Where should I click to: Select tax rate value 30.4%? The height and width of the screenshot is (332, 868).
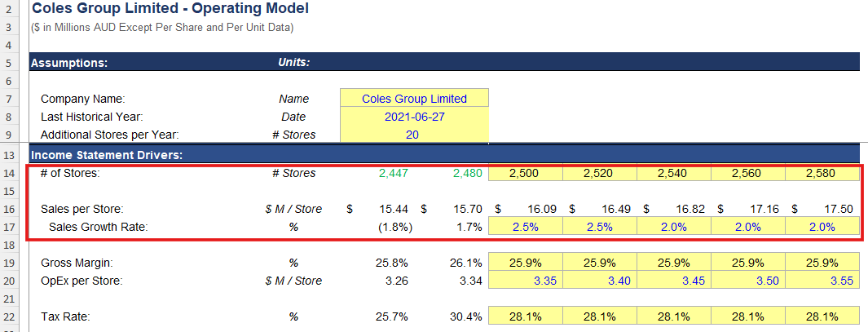point(466,317)
